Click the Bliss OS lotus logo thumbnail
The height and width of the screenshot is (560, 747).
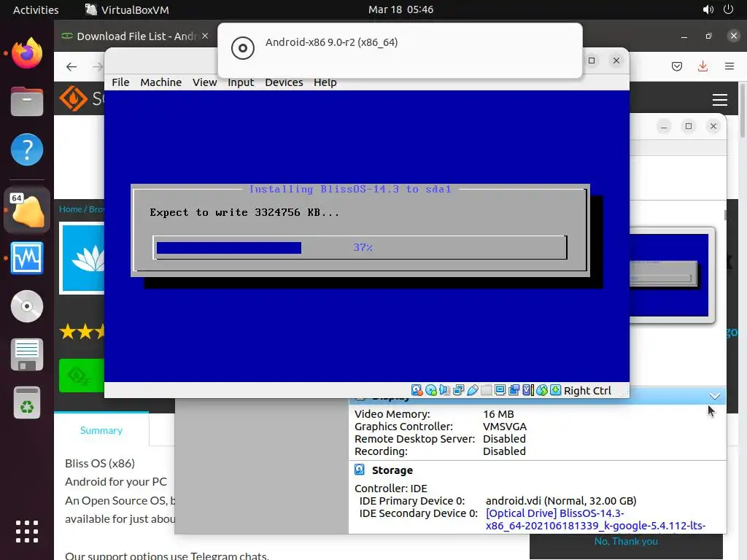(82, 258)
